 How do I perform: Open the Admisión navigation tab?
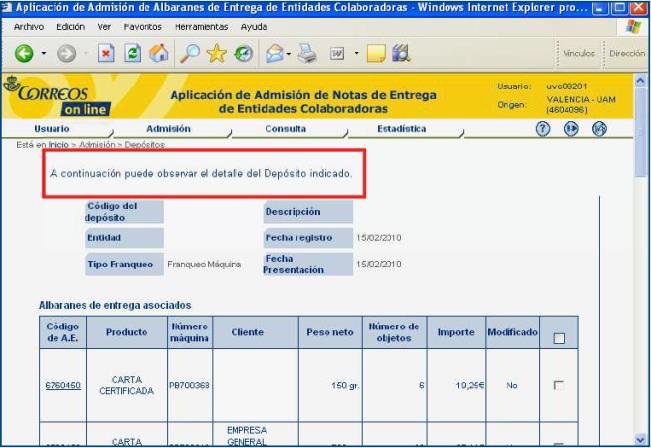click(x=168, y=129)
